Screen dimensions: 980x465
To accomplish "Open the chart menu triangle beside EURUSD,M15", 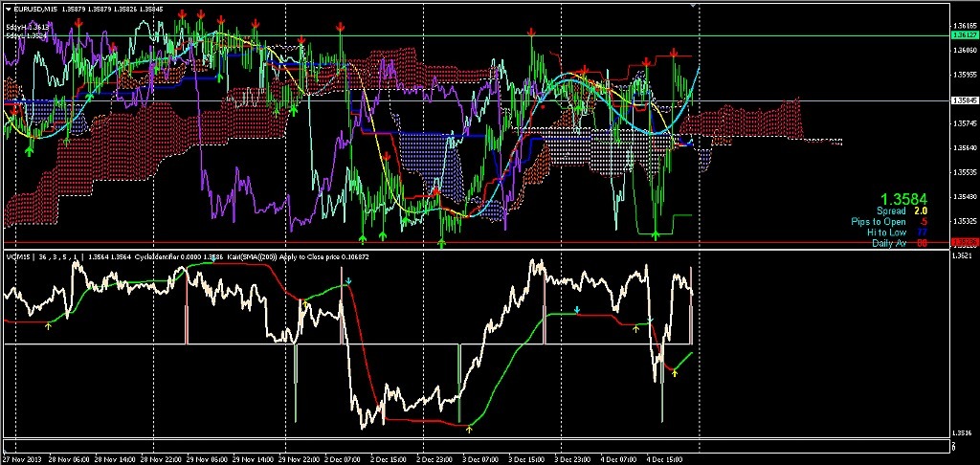I will [x=7, y=10].
